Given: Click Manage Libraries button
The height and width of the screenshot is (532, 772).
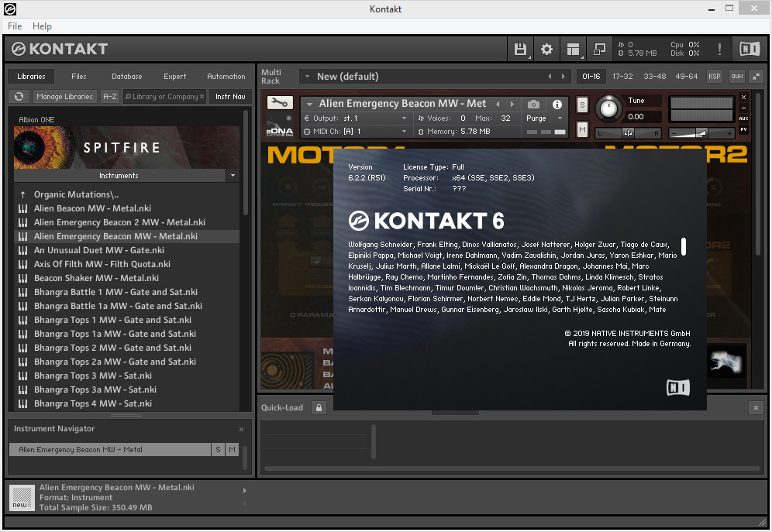Looking at the screenshot, I should [64, 96].
